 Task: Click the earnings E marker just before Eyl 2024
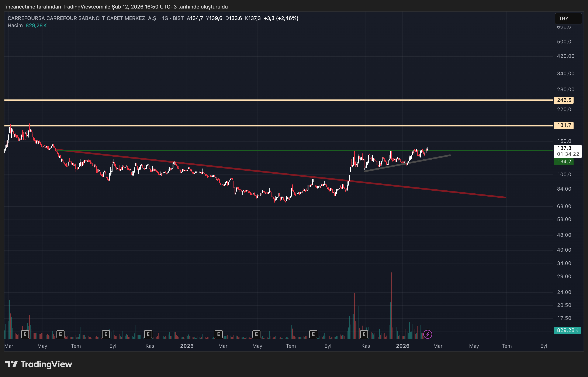(x=106, y=334)
